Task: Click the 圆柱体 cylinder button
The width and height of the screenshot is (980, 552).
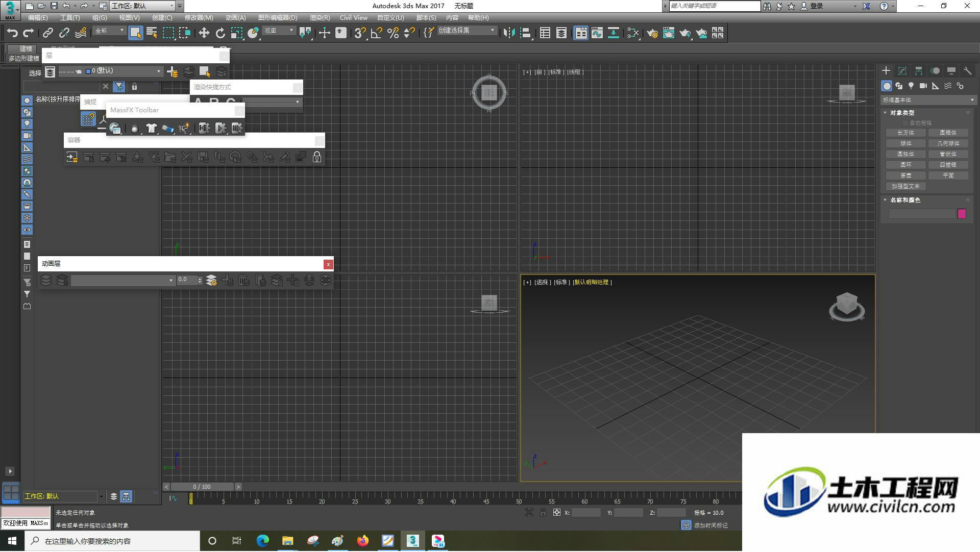Action: pyautogui.click(x=906, y=154)
